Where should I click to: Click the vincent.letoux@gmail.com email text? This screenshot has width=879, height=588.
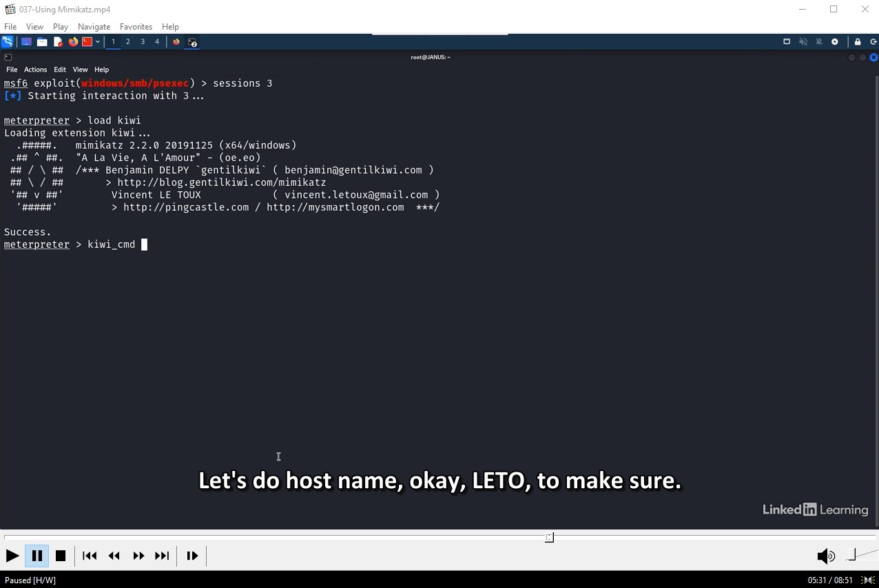tap(356, 195)
